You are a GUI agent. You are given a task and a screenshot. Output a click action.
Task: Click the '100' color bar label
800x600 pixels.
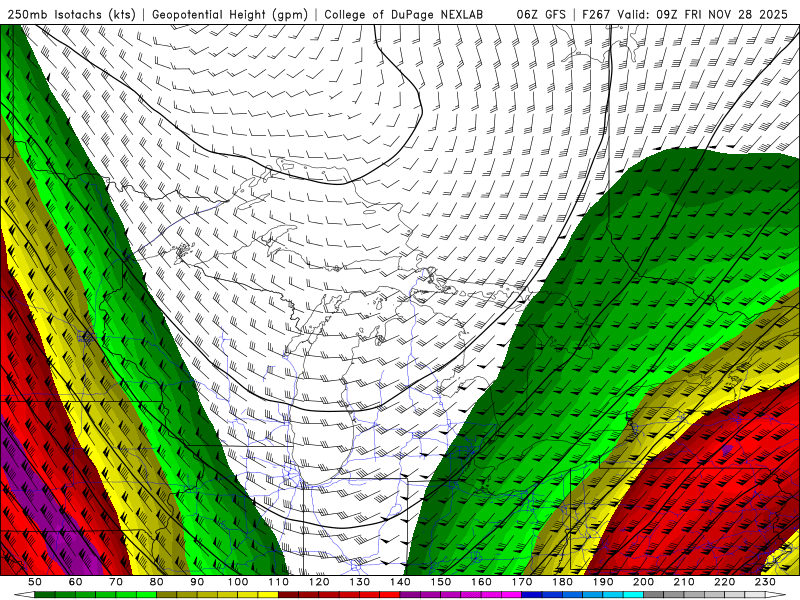238,582
